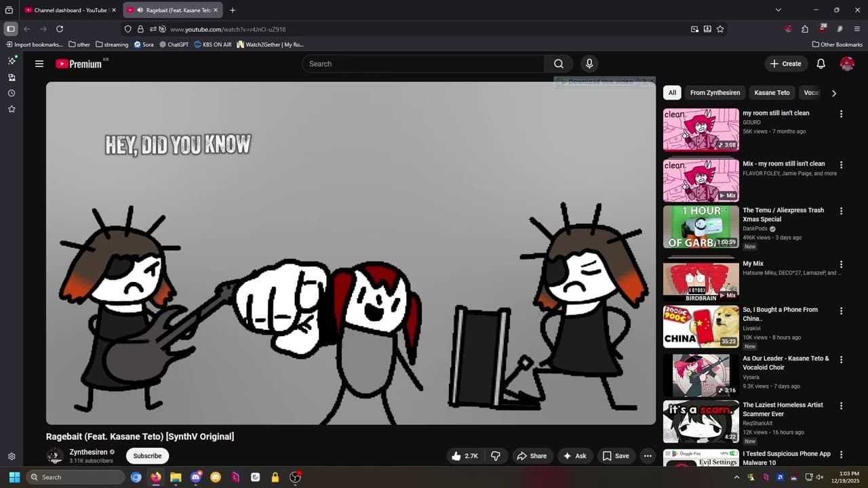This screenshot has width=868, height=488.
Task: Click the browser address bar URL
Action: (x=228, y=29)
